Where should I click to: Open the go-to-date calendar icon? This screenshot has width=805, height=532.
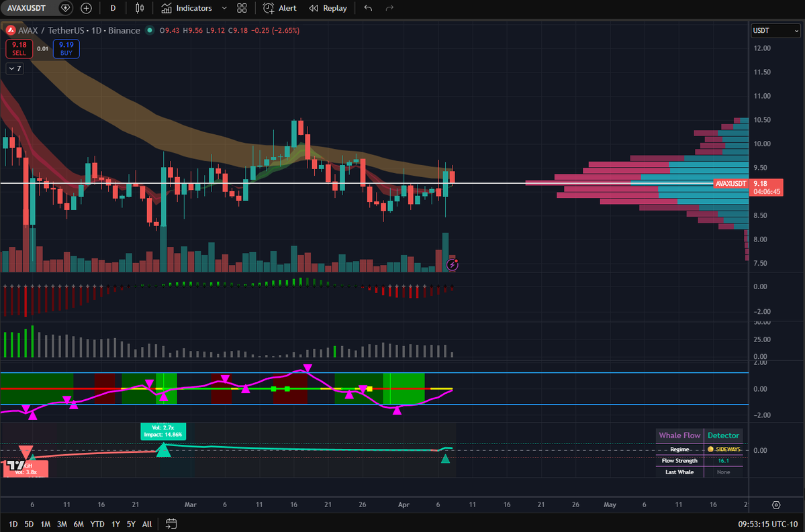coord(171,524)
